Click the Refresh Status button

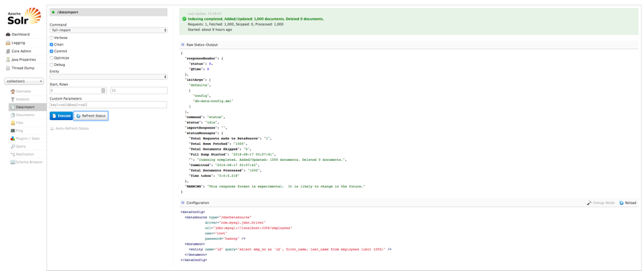[x=91, y=116]
